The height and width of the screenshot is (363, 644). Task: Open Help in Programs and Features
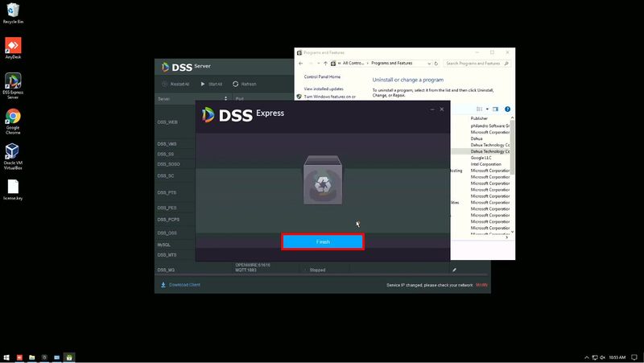pos(507,109)
